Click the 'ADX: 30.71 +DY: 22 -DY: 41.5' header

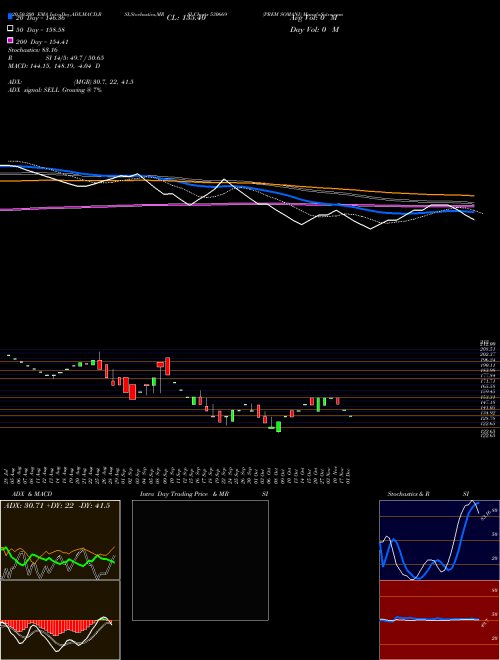(x=56, y=506)
